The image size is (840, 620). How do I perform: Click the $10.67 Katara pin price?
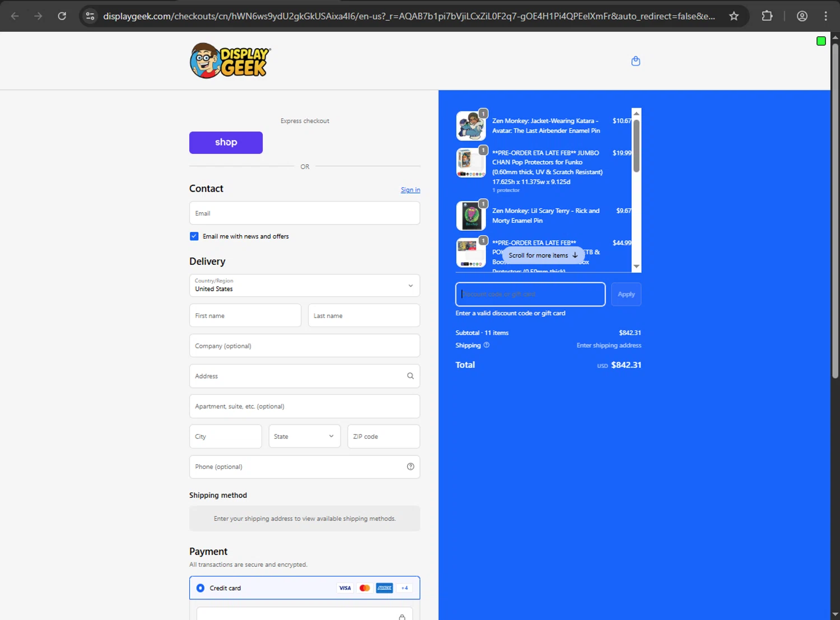tap(622, 121)
